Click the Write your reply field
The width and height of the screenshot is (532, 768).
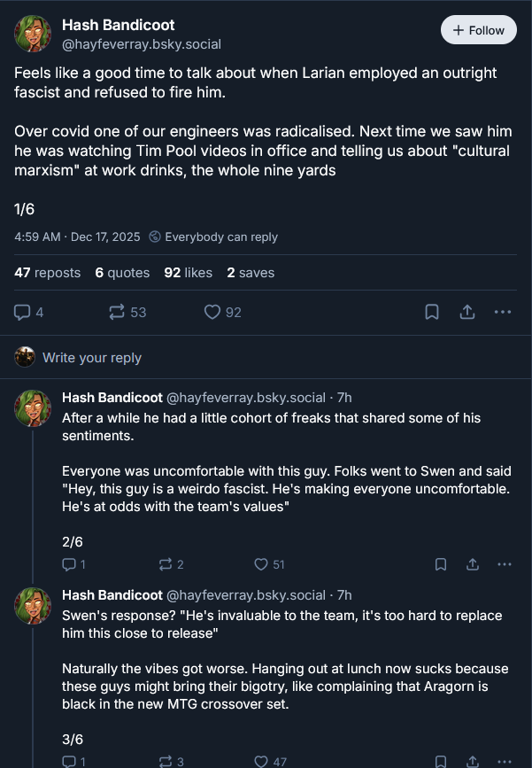[92, 358]
